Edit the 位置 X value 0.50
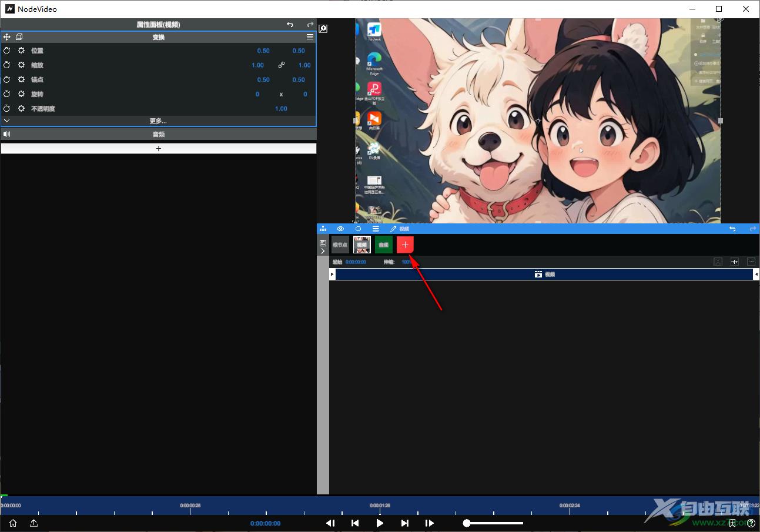 (x=263, y=51)
